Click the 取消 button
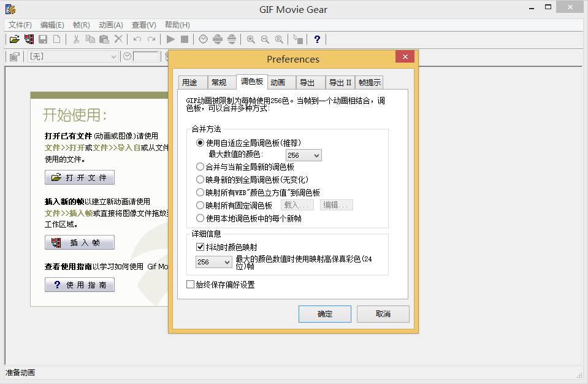The height and width of the screenshot is (384, 588). click(x=383, y=314)
